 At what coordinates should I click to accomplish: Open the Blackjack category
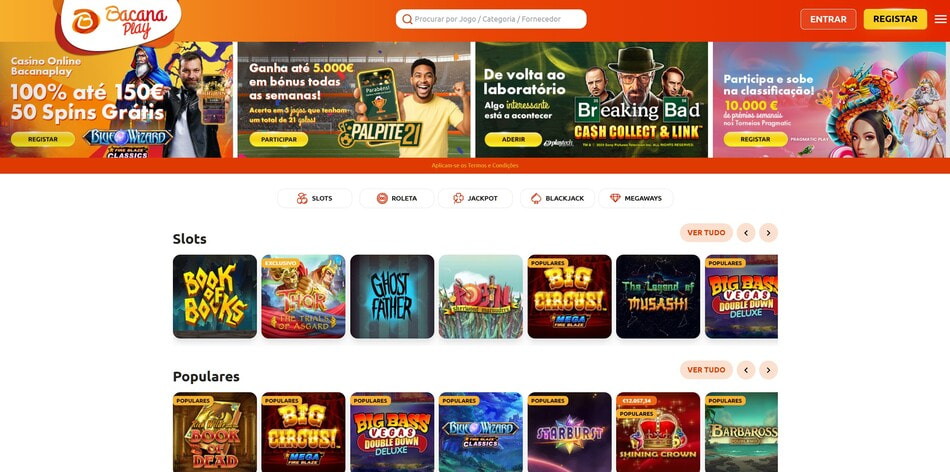557,198
